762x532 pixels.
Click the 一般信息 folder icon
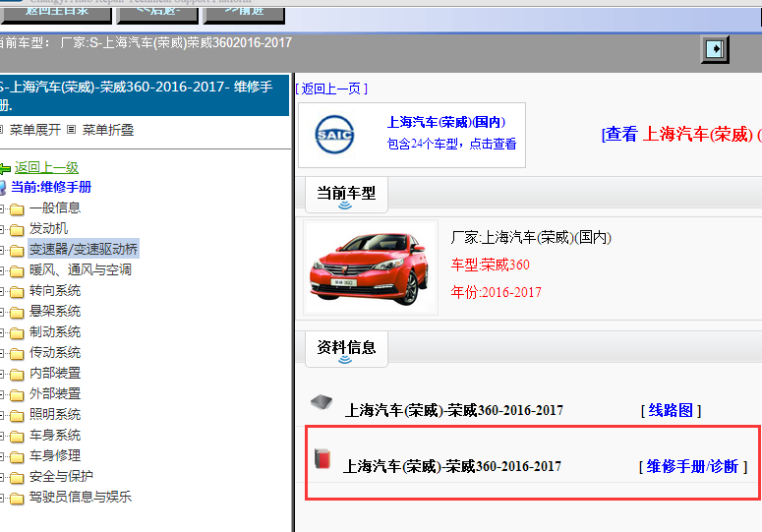(17, 209)
